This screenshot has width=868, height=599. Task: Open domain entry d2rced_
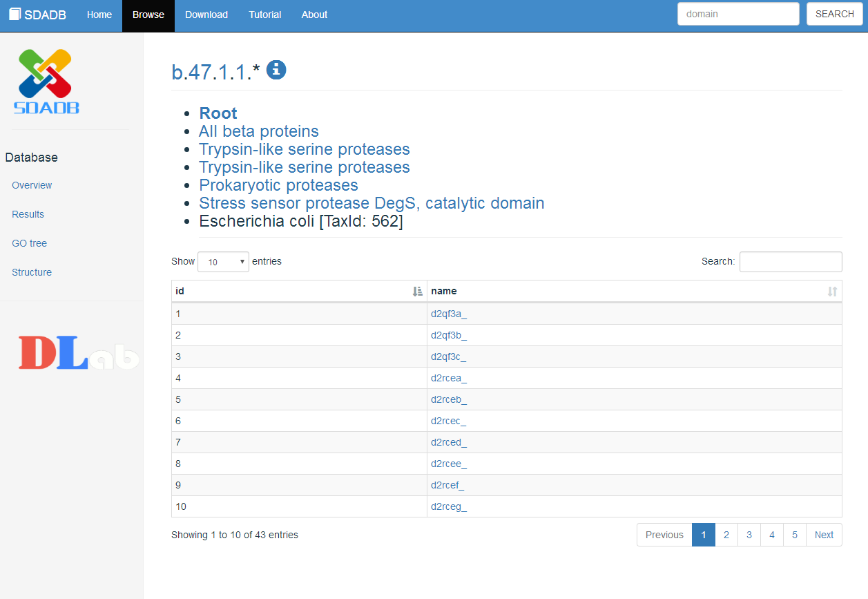[x=449, y=442]
